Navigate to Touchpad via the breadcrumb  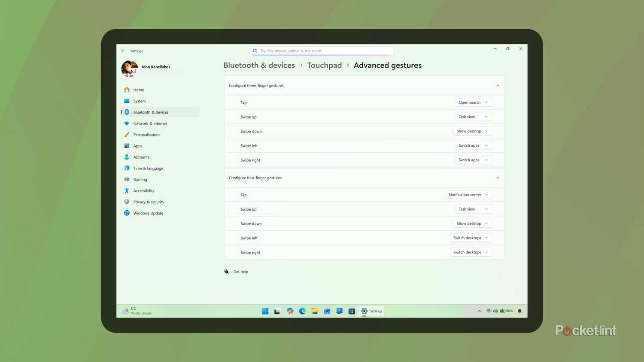point(324,65)
